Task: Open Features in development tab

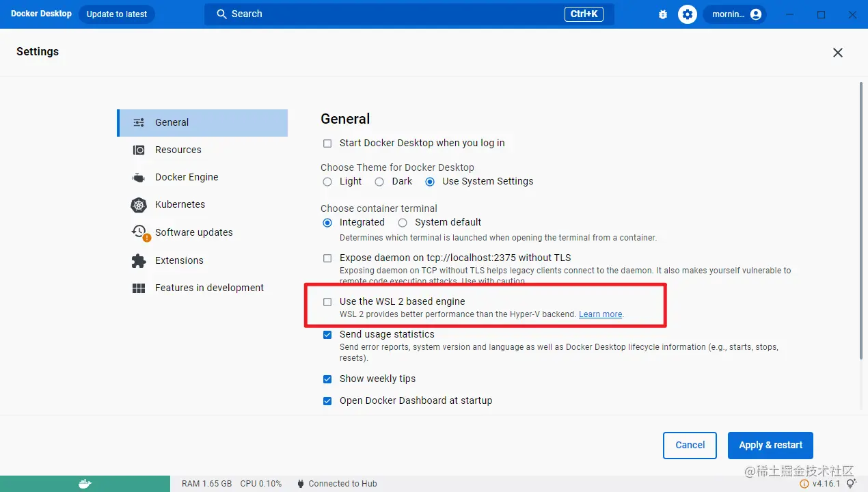Action: pos(202,288)
